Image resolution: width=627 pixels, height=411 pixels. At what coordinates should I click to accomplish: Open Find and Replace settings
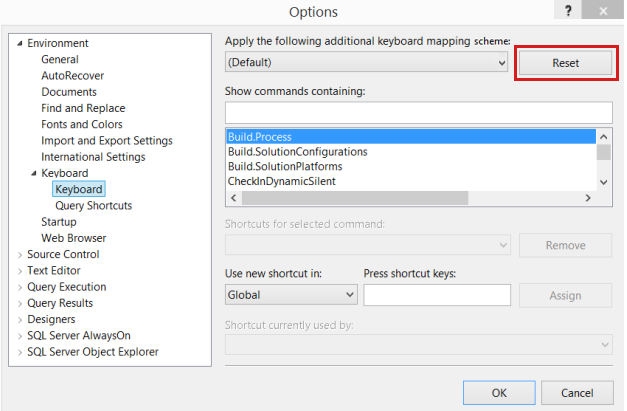83,108
